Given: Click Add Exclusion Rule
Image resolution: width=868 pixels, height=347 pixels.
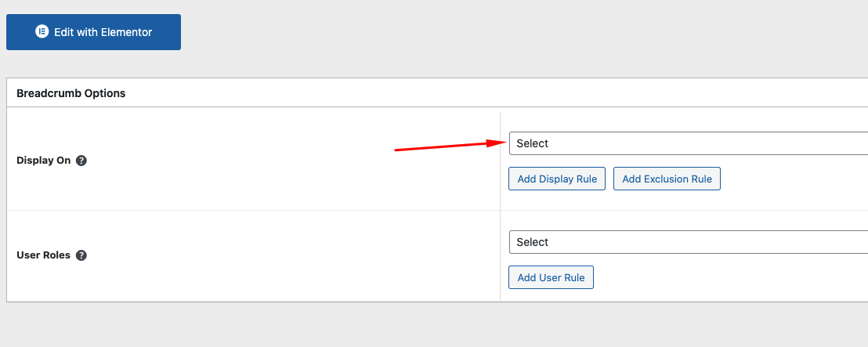Looking at the screenshot, I should (667, 179).
